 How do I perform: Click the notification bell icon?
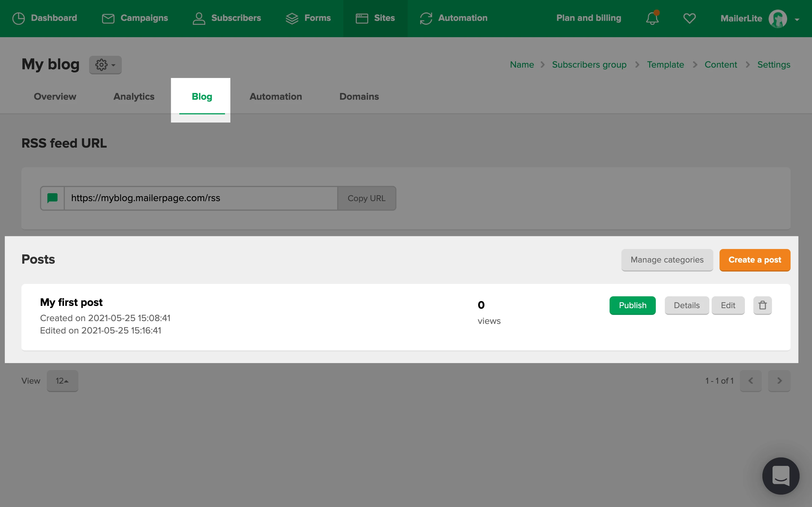coord(652,18)
